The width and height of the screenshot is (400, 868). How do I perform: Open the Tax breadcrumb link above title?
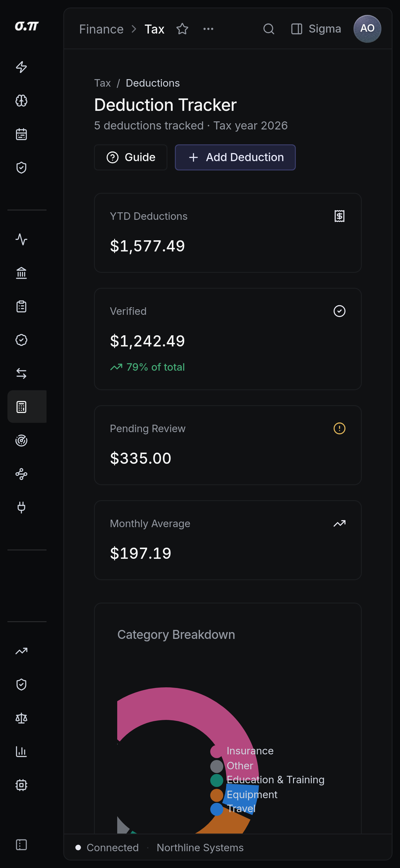tap(102, 83)
